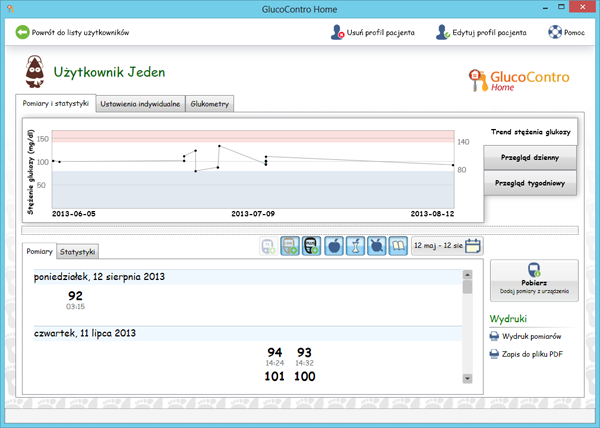600x428 pixels.
Task: Click the measurements list scrollbar thumb
Action: point(467,287)
